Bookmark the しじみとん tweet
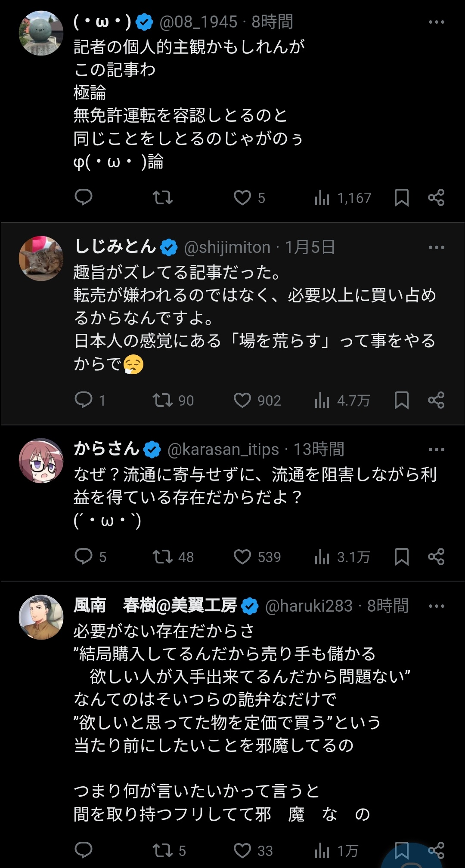Screen dimensions: 465x868 click(x=401, y=400)
